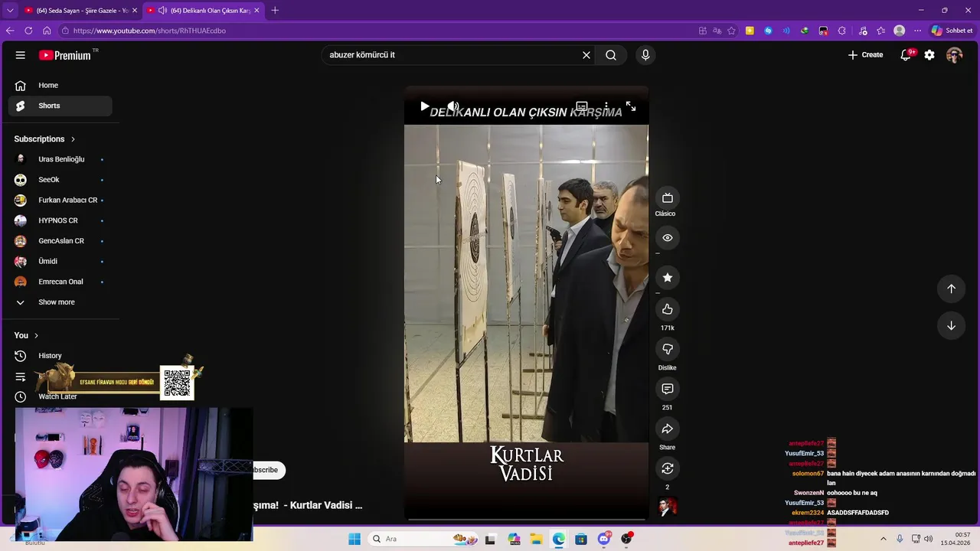980x551 pixels.
Task: Click the Subscribe button on the Short
Action: (267, 470)
